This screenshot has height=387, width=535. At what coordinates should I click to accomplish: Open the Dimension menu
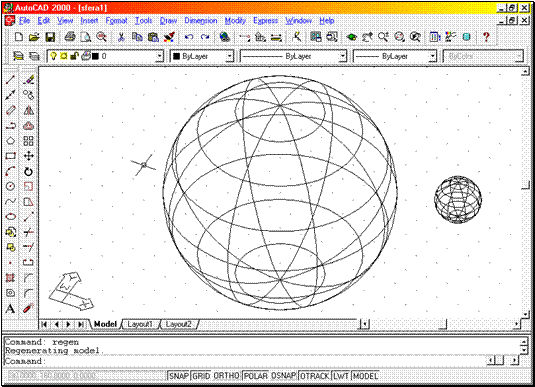click(201, 21)
